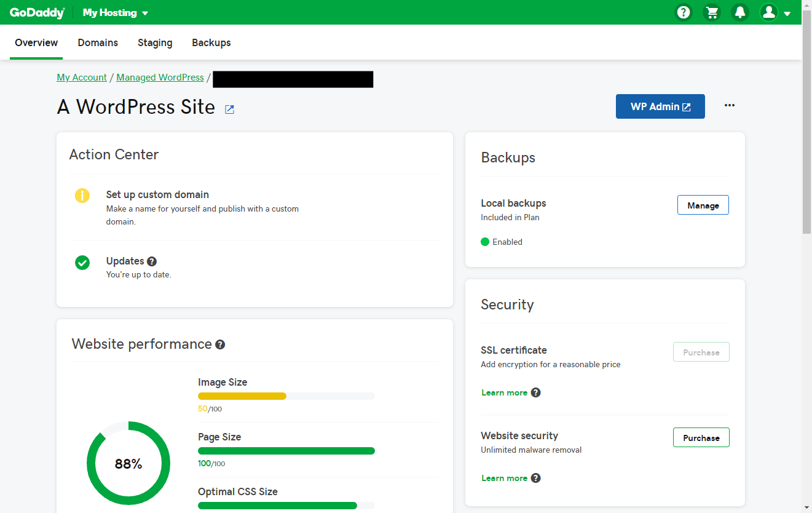
Task: Click the WP Admin button
Action: [660, 106]
